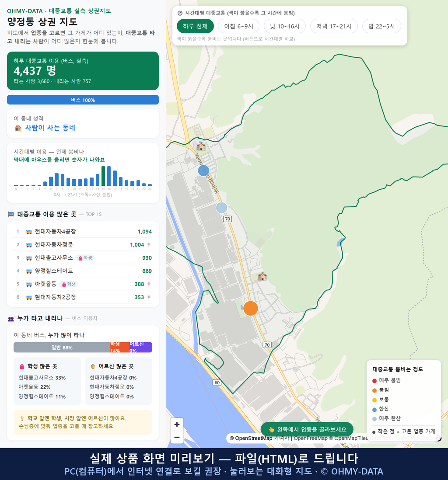
Task: Click the clock icon beside 시간대별 대중교통
Action: (180, 13)
